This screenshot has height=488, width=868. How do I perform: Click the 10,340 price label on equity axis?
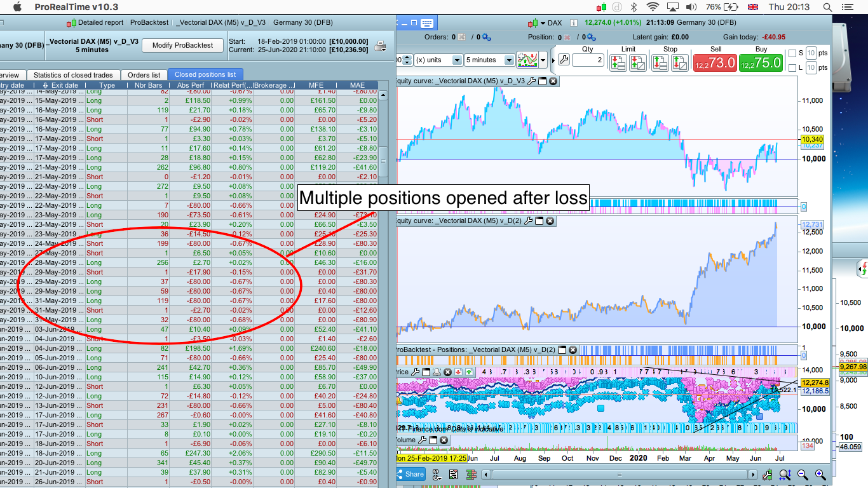[813, 139]
